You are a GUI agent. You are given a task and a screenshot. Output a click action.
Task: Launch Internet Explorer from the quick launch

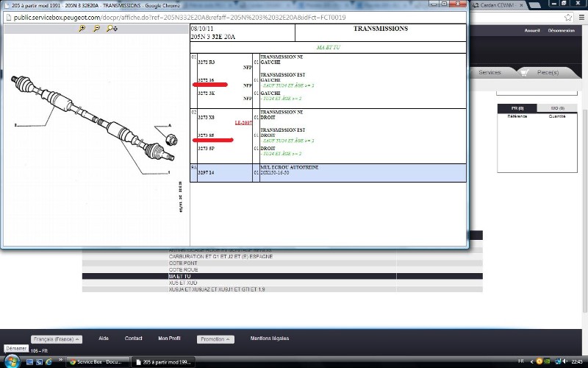click(49, 362)
